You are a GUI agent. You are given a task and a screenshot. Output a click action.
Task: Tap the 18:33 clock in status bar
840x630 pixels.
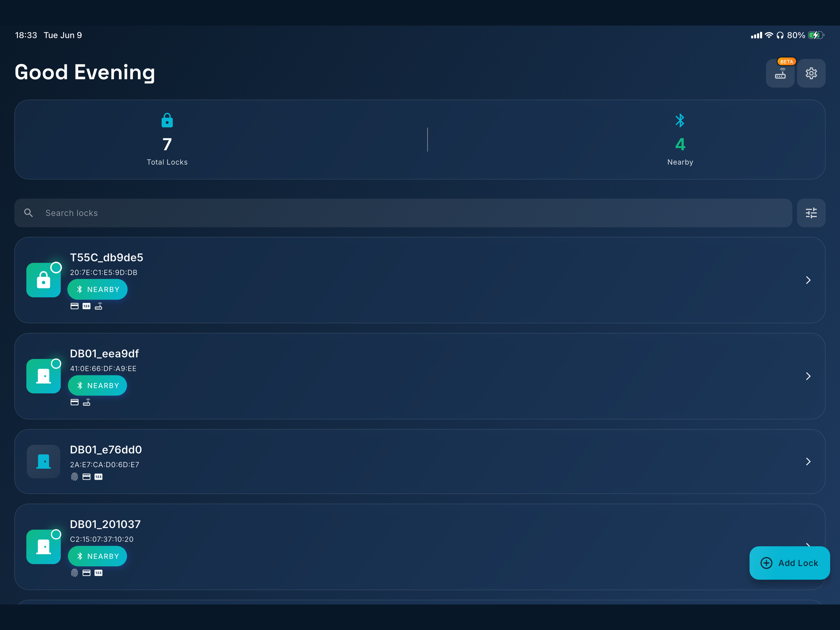[x=26, y=35]
